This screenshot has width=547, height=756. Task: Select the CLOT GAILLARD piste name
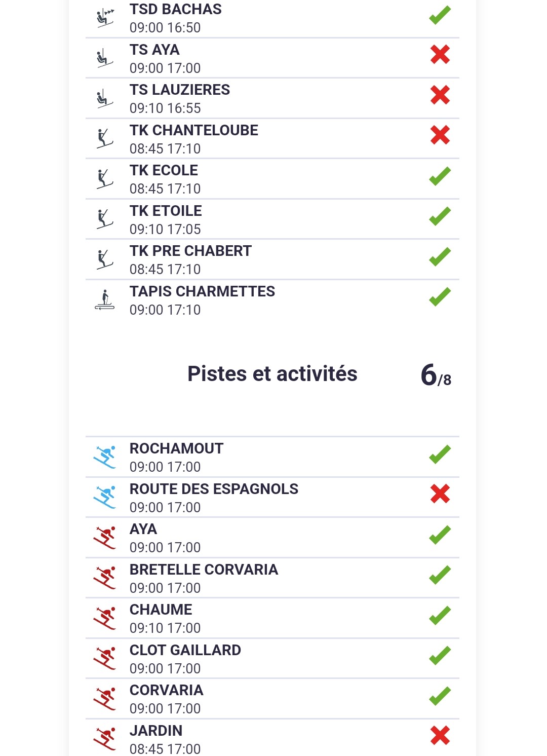click(185, 650)
